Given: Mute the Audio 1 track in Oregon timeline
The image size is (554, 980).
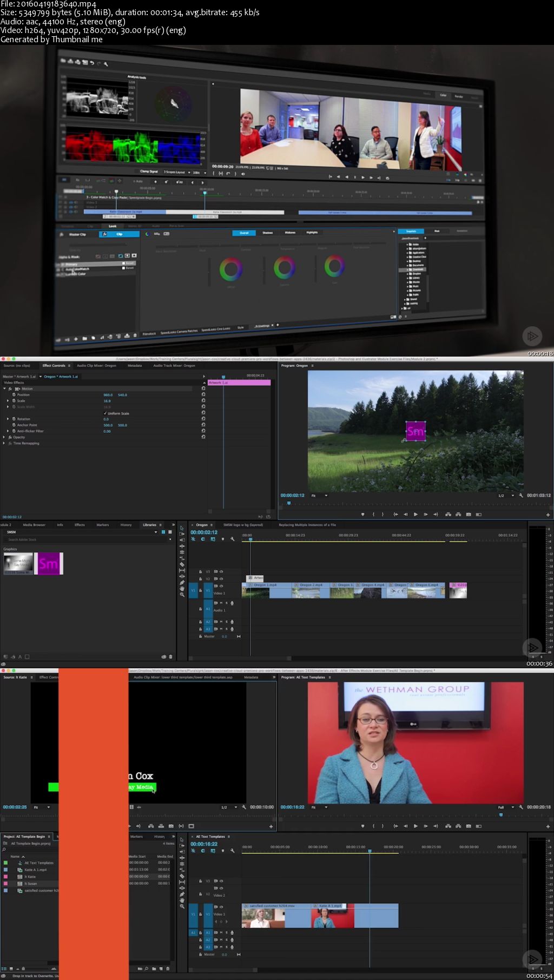Looking at the screenshot, I should coord(221,603).
